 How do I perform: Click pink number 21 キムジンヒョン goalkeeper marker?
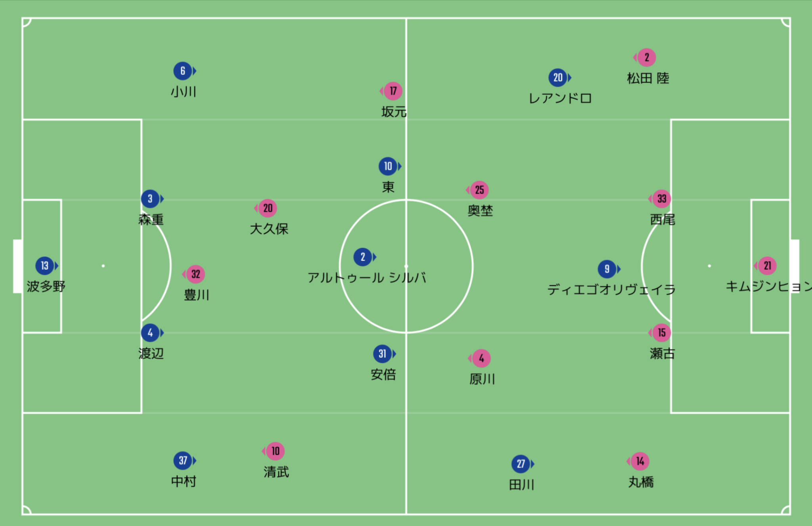coord(767,266)
